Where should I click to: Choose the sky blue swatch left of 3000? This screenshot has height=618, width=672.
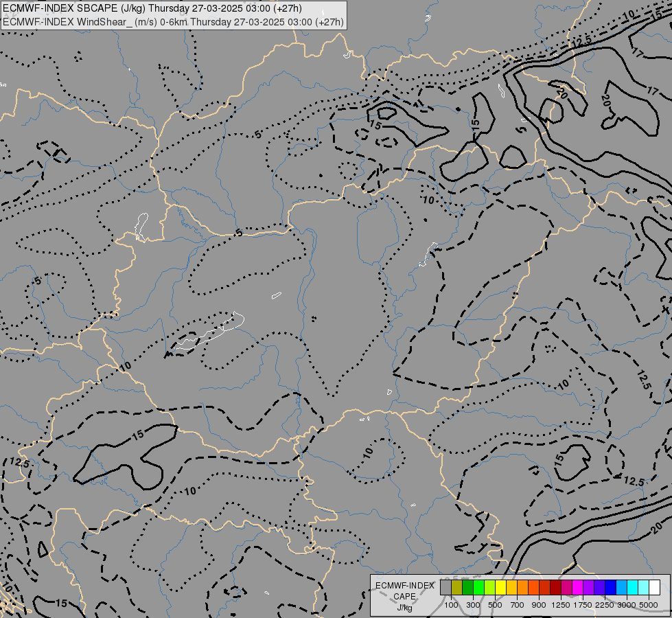coord(621,587)
